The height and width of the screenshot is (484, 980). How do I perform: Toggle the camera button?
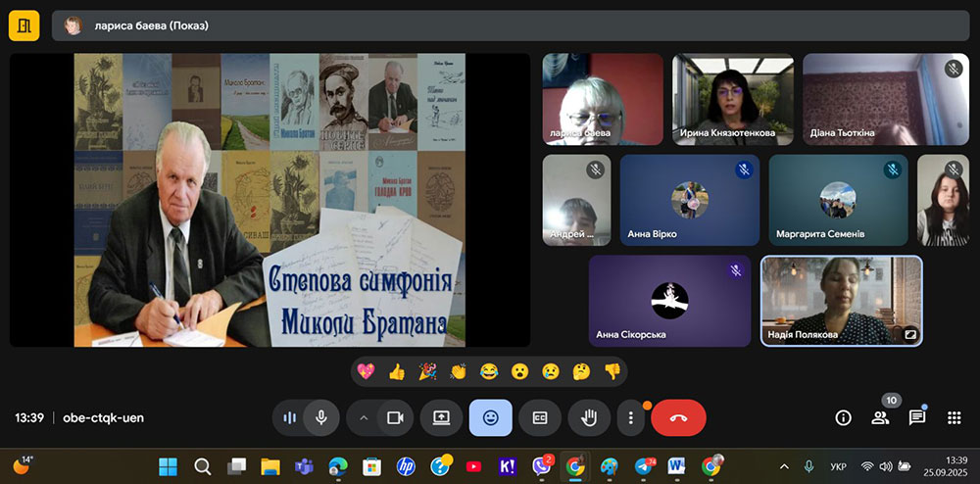pyautogui.click(x=395, y=417)
